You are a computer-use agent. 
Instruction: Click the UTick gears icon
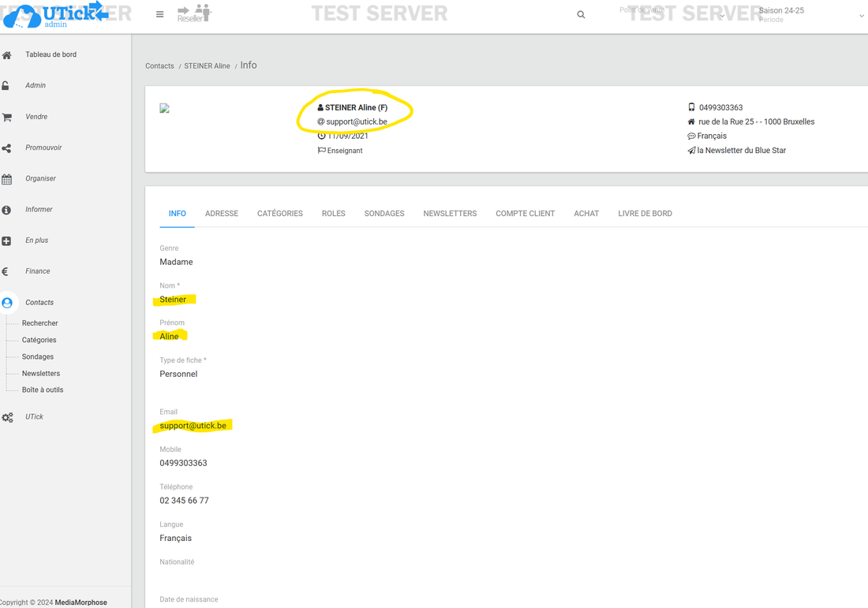click(x=8, y=417)
